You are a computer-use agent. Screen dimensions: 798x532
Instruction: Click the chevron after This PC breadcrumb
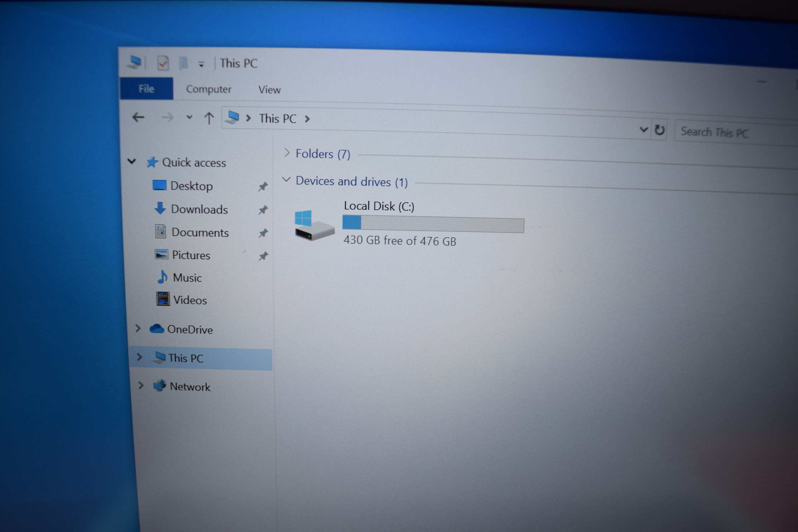(307, 119)
